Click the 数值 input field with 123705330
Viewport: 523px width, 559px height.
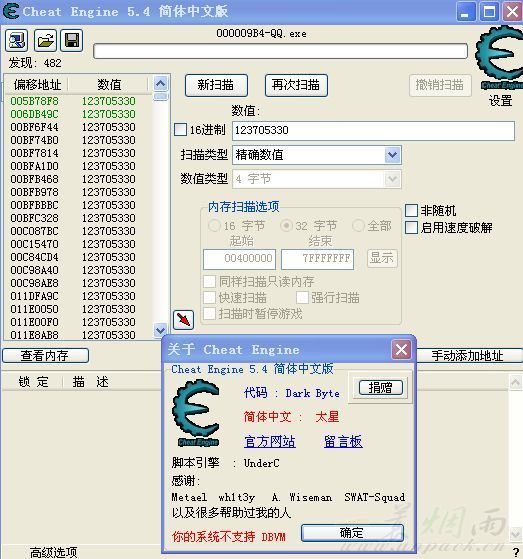[373, 130]
